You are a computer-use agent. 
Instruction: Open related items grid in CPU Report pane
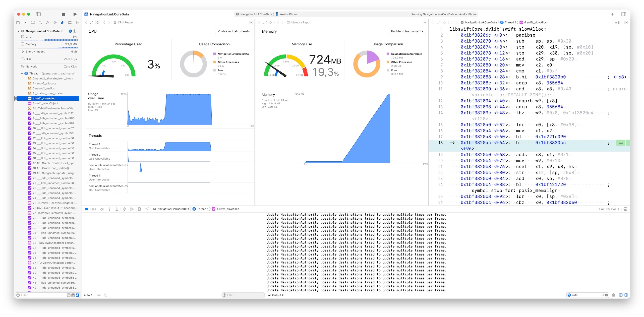(97, 22)
